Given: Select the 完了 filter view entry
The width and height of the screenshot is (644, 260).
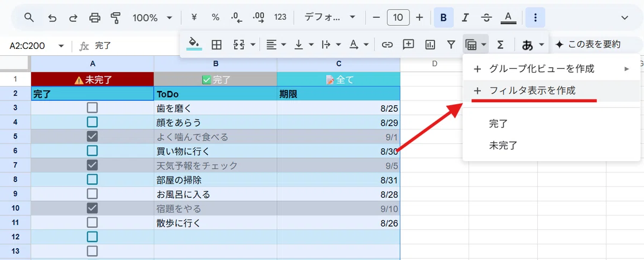Looking at the screenshot, I should click(x=551, y=124).
